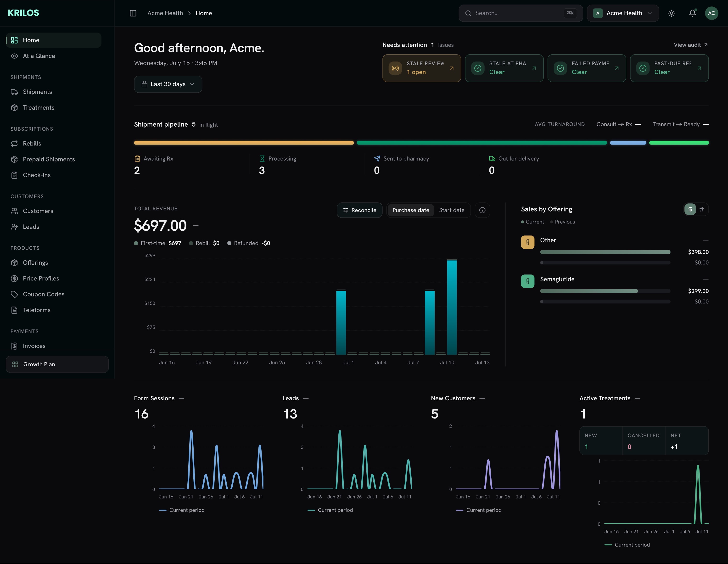This screenshot has width=728, height=564.
Task: Click the Other $398.00 amount
Action: pyautogui.click(x=698, y=252)
